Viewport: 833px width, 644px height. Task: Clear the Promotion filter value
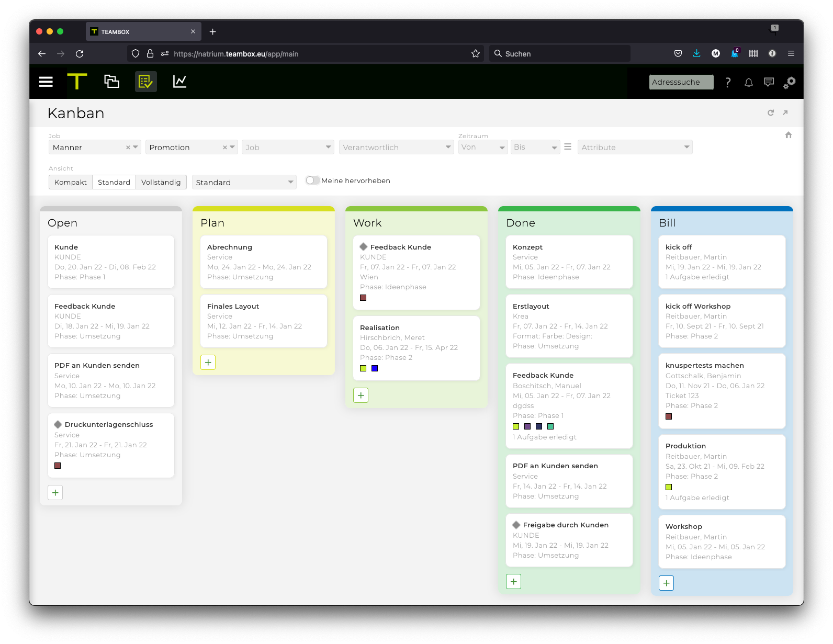pos(225,148)
